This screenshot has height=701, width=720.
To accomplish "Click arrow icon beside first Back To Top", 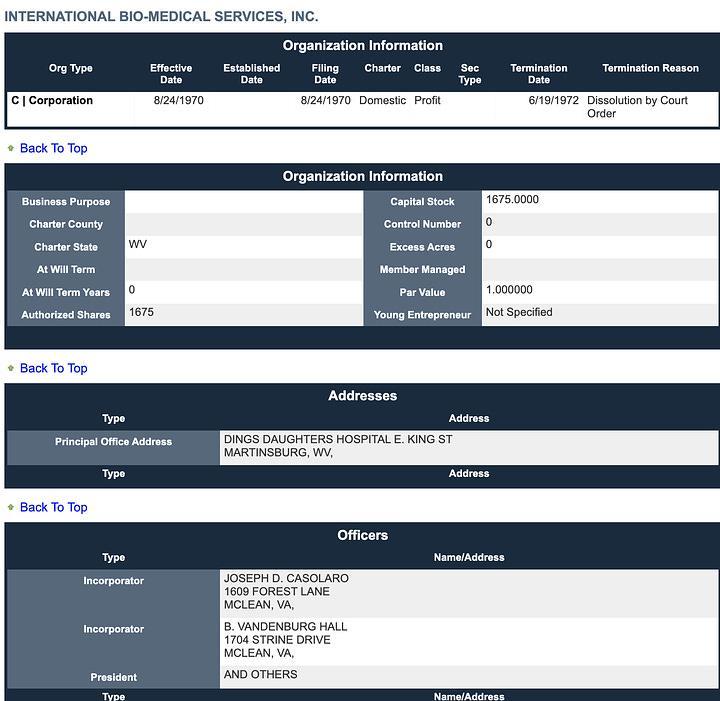I will tap(11, 148).
